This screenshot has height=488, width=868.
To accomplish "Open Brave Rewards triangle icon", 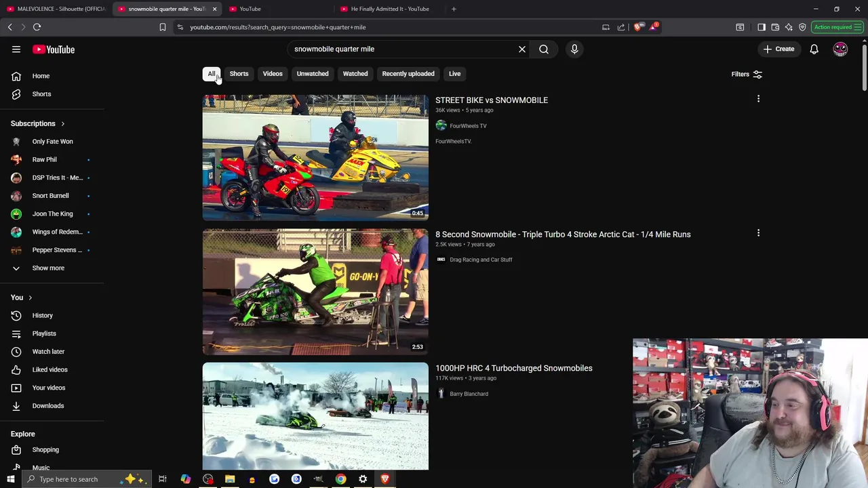I will pyautogui.click(x=654, y=27).
